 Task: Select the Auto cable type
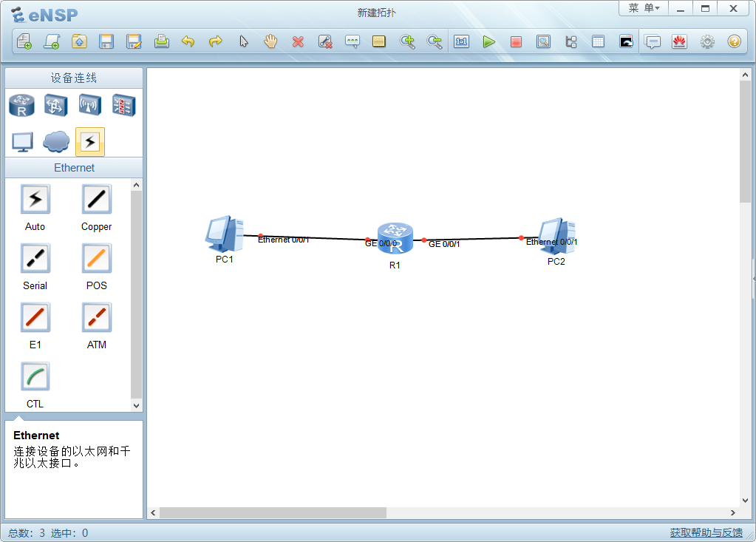(x=35, y=200)
